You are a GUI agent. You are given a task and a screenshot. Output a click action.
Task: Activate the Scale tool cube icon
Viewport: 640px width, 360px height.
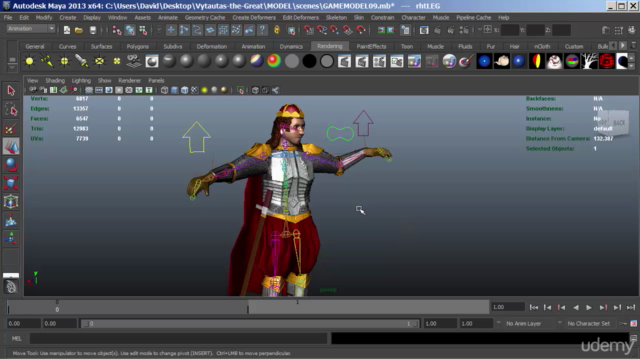point(11,183)
